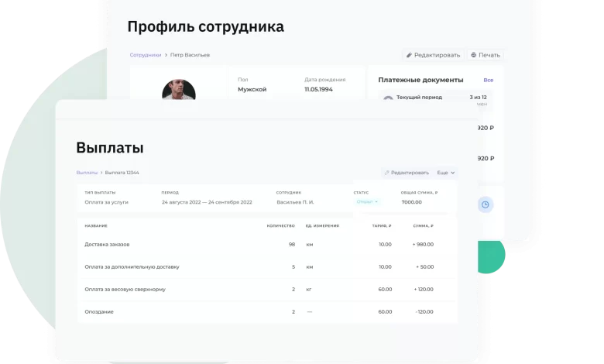Click the Выплата 12344 breadcrumb text

(x=122, y=173)
